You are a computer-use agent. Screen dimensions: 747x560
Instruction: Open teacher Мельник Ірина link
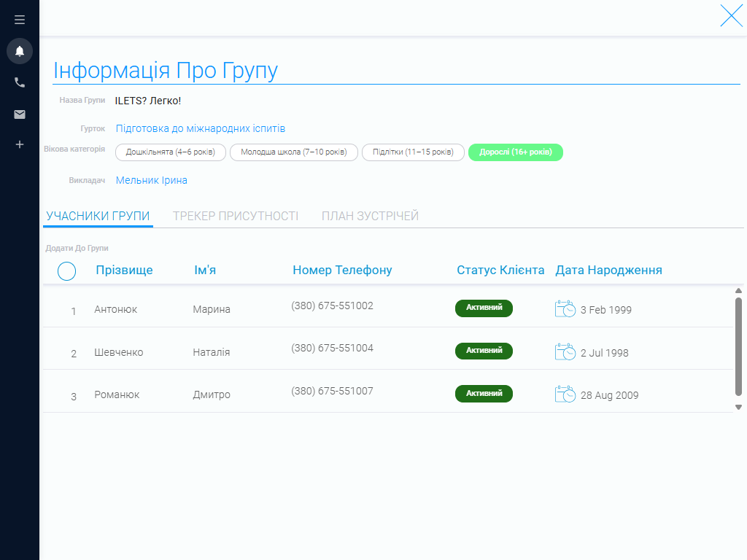(152, 181)
